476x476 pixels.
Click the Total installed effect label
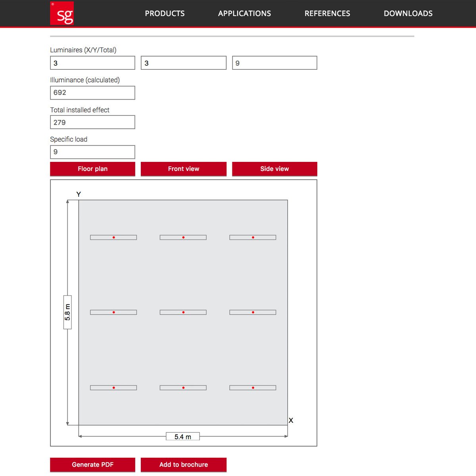click(x=80, y=110)
